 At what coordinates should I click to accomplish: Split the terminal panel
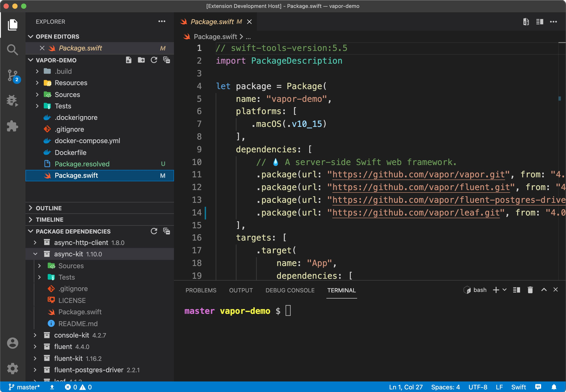click(516, 290)
